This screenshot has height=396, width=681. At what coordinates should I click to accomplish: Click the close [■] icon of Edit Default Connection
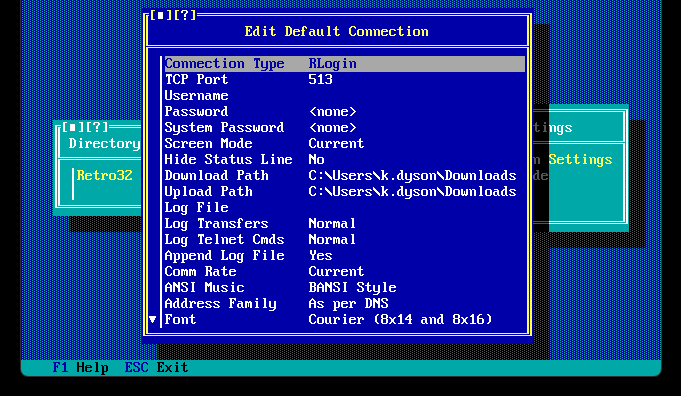161,15
